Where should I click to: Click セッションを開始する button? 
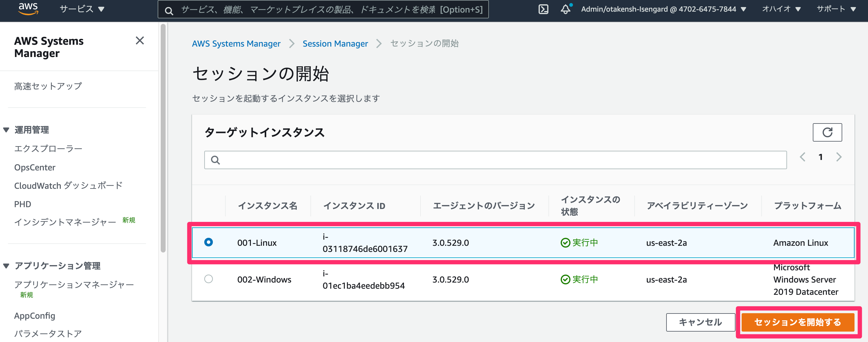(x=797, y=322)
